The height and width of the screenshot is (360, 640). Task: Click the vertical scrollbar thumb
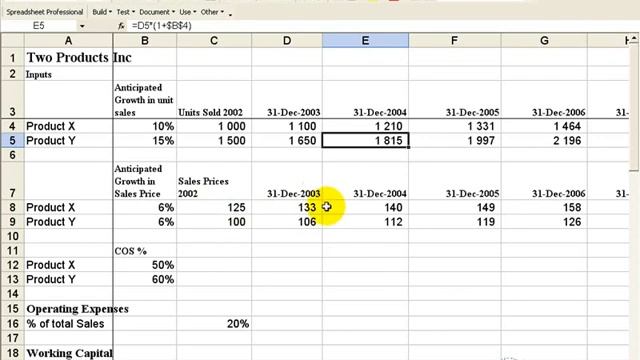[x=634, y=108]
